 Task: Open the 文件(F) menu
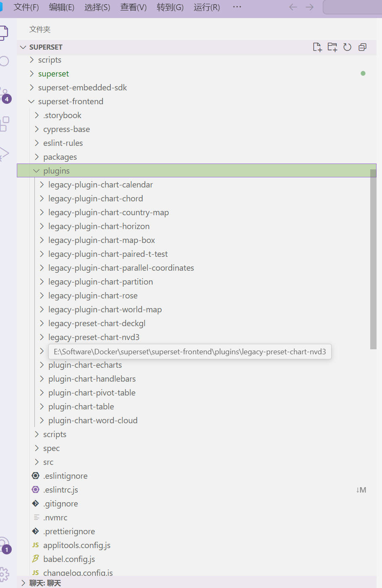click(26, 7)
